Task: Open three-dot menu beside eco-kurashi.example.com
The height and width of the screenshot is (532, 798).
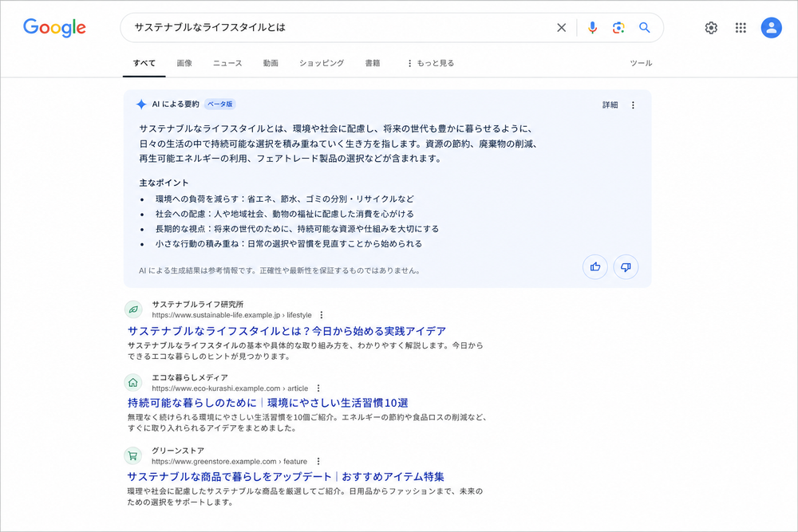Action: tap(318, 388)
